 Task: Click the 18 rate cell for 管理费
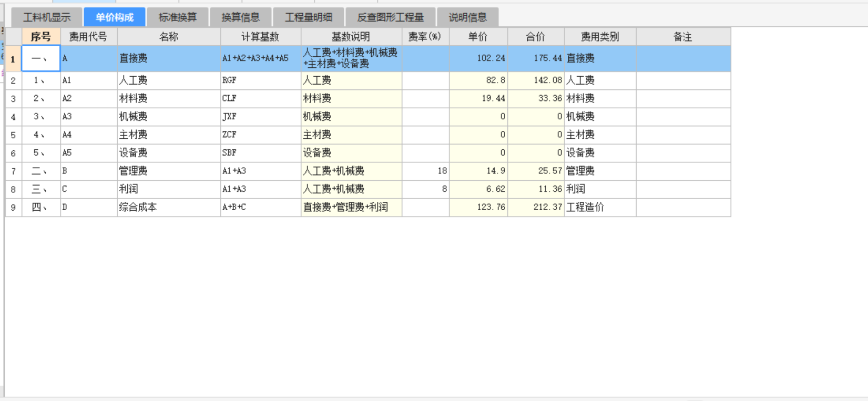pyautogui.click(x=425, y=171)
